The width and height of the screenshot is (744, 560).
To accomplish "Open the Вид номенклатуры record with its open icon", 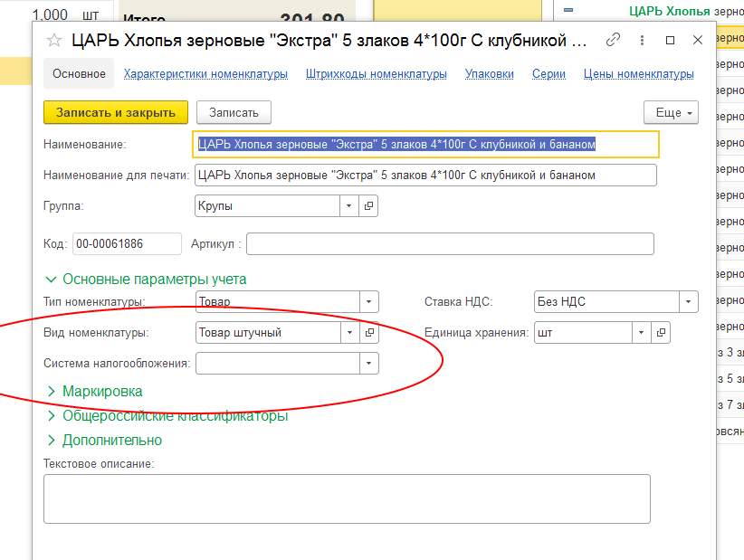I will 369,332.
